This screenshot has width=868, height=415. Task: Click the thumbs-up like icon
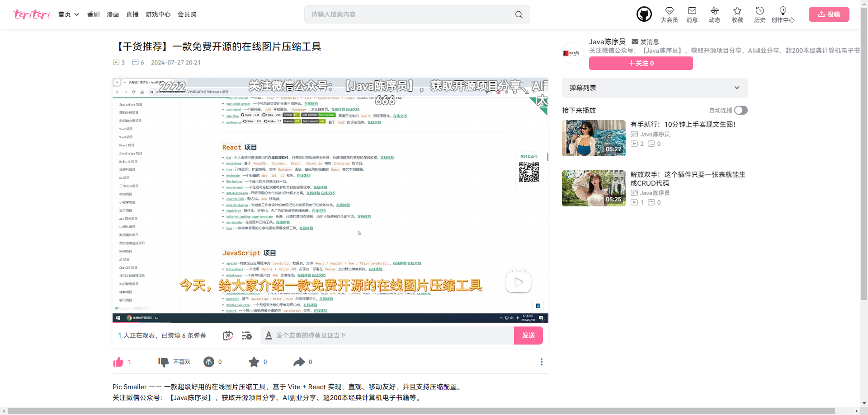click(118, 362)
